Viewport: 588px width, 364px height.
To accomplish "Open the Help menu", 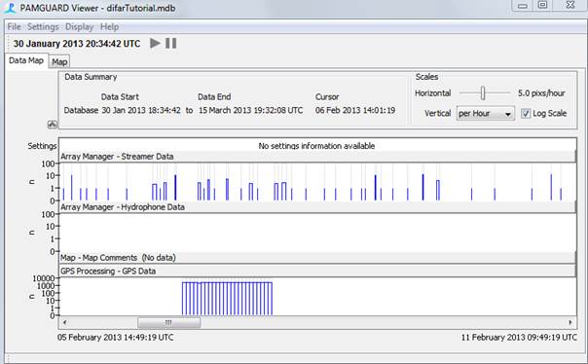I will pos(109,27).
